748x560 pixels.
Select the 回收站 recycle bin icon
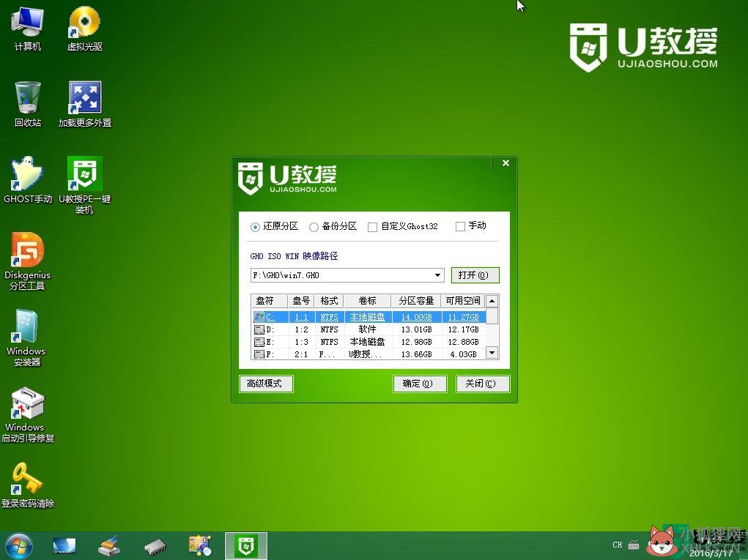(28, 105)
